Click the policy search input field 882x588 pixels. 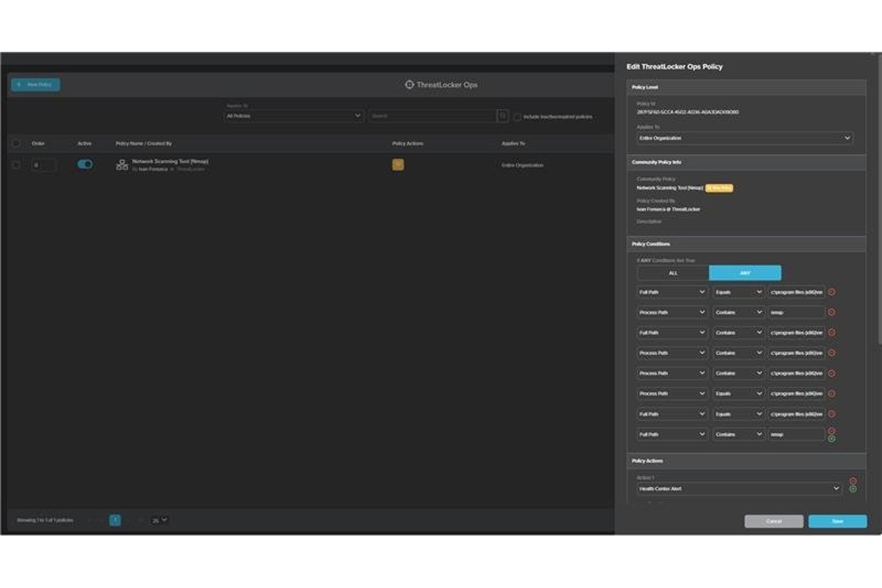click(432, 116)
